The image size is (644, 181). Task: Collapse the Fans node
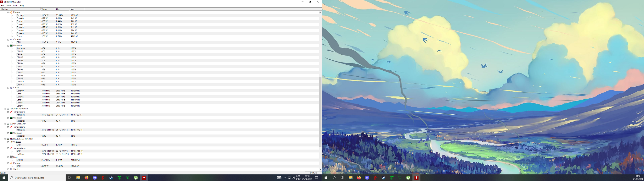(x=8, y=157)
